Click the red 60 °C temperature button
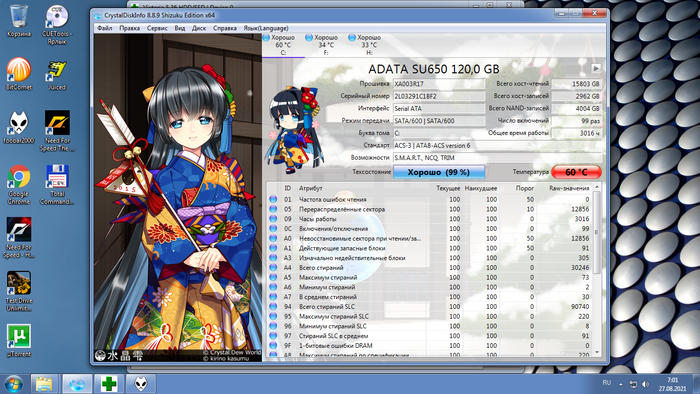700x394 pixels. (576, 172)
